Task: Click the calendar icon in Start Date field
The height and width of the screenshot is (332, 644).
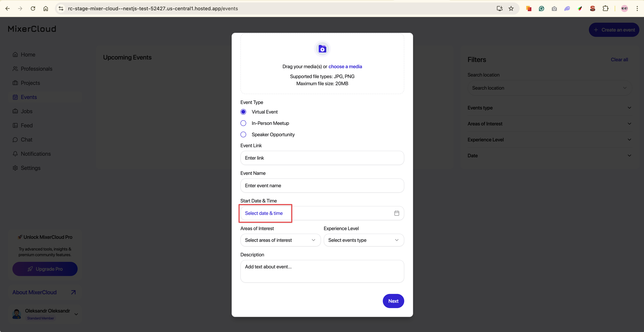Action: click(396, 213)
